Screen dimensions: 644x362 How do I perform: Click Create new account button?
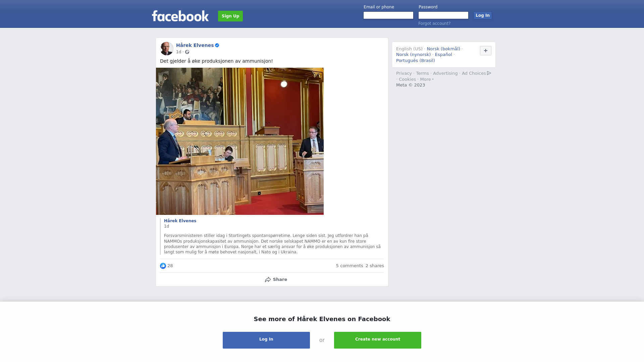click(378, 340)
